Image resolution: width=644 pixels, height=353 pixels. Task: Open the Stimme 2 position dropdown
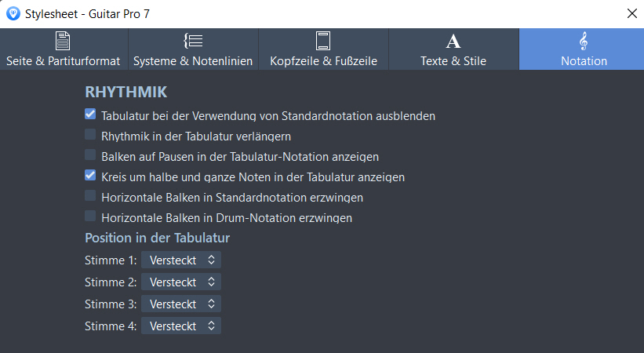coord(181,282)
